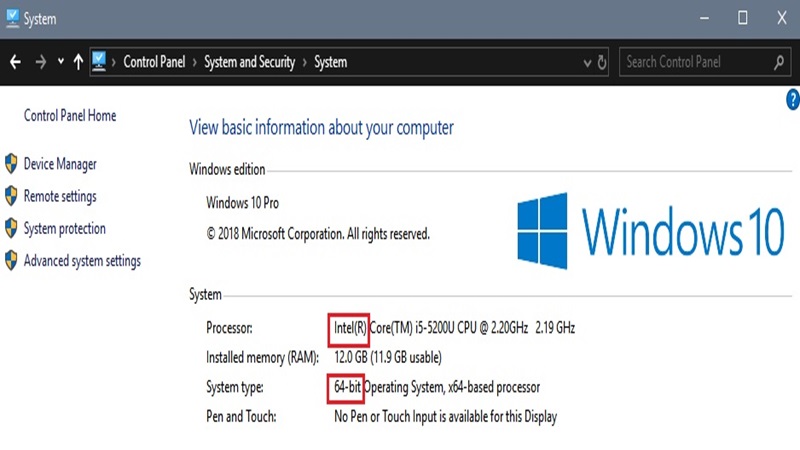Click shield icon beside Remote settings
The image size is (800, 450).
[11, 196]
